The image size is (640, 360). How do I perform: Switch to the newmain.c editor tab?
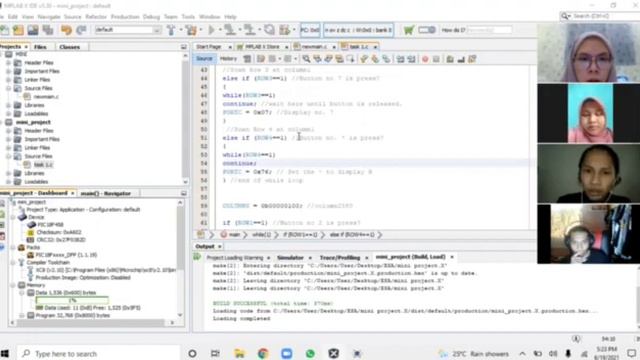click(x=315, y=47)
